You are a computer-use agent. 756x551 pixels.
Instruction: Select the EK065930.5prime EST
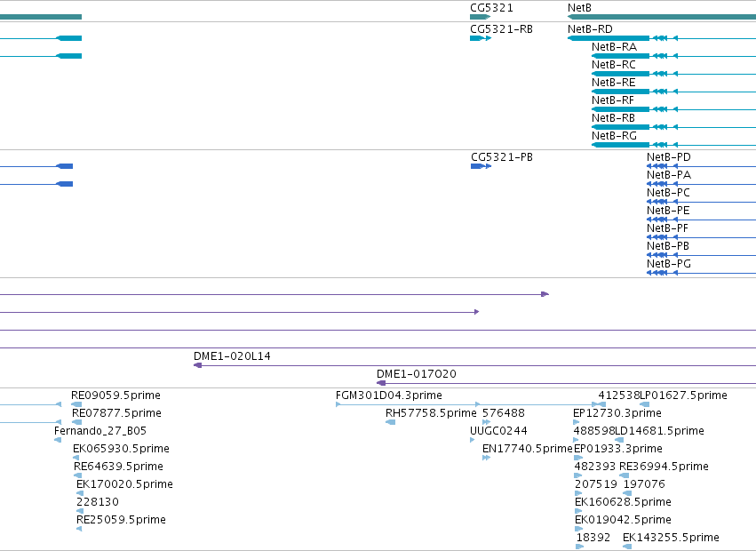pyautogui.click(x=121, y=449)
